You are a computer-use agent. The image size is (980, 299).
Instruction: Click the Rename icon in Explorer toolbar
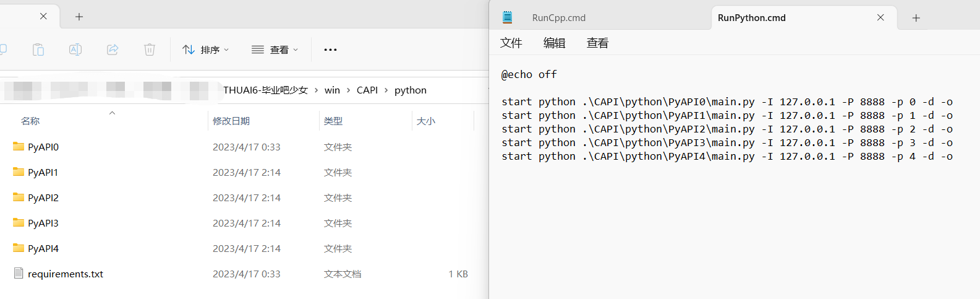[75, 50]
